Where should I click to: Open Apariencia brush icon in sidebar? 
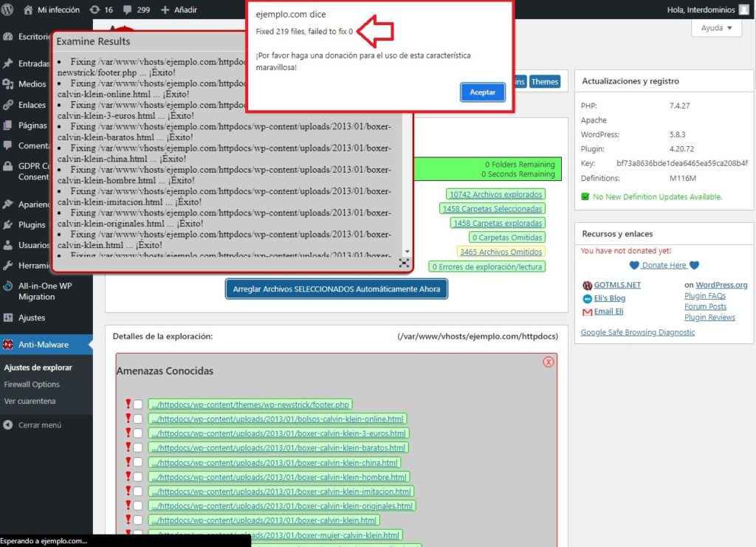click(7, 204)
